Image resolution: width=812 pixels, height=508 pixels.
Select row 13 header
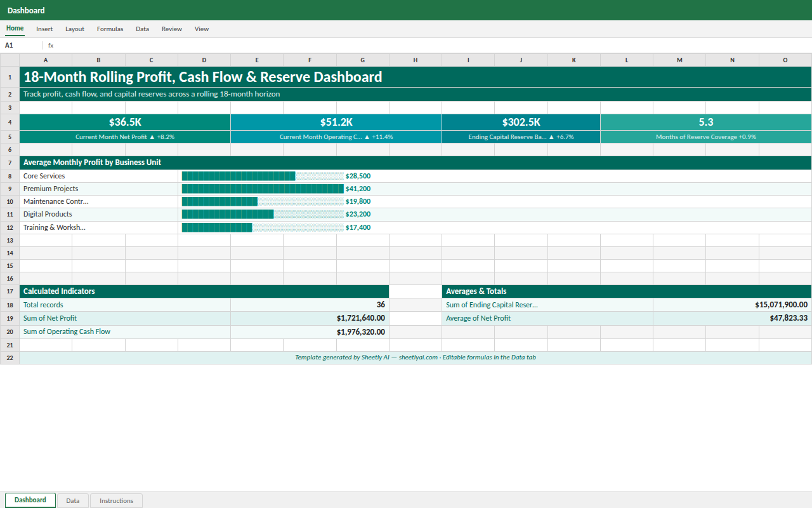coord(10,240)
